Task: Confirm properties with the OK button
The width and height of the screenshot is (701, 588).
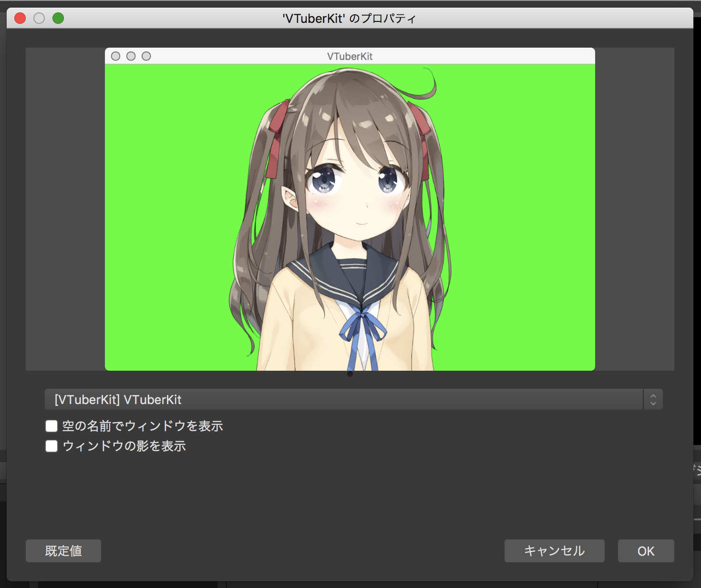Action: click(646, 551)
